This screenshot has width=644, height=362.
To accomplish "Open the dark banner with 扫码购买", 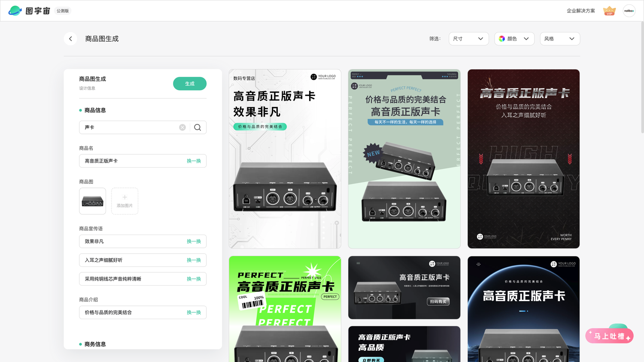I will 404,288.
